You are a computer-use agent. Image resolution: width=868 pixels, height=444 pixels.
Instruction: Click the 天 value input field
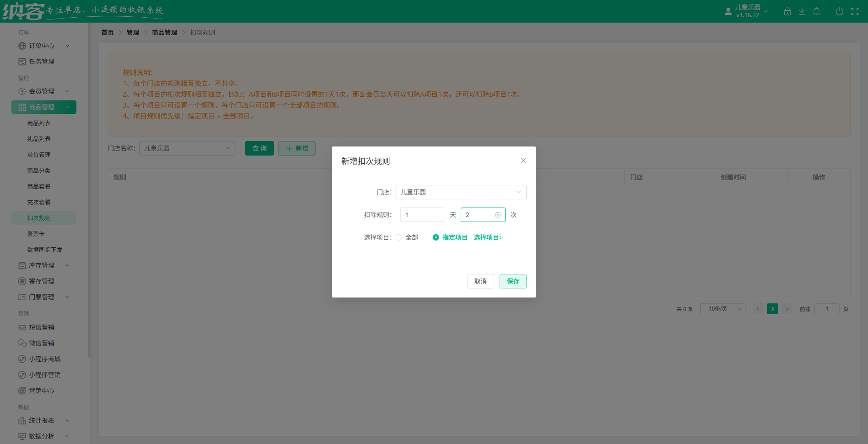click(x=422, y=215)
